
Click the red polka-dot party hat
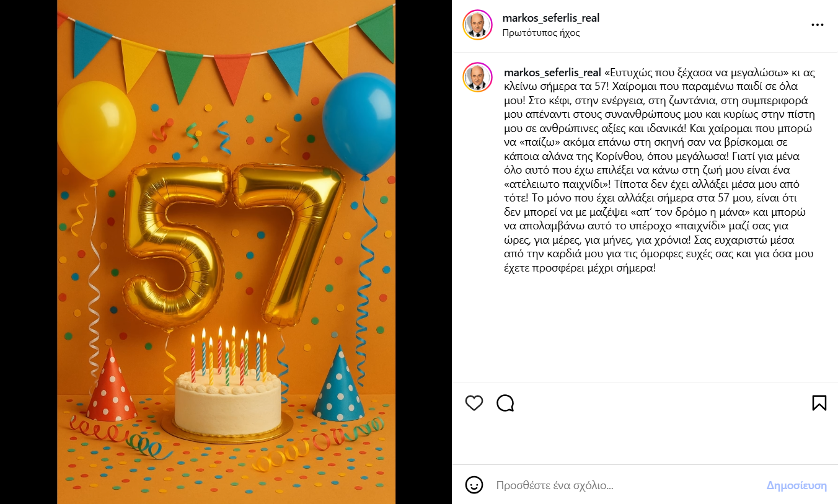[x=111, y=386]
